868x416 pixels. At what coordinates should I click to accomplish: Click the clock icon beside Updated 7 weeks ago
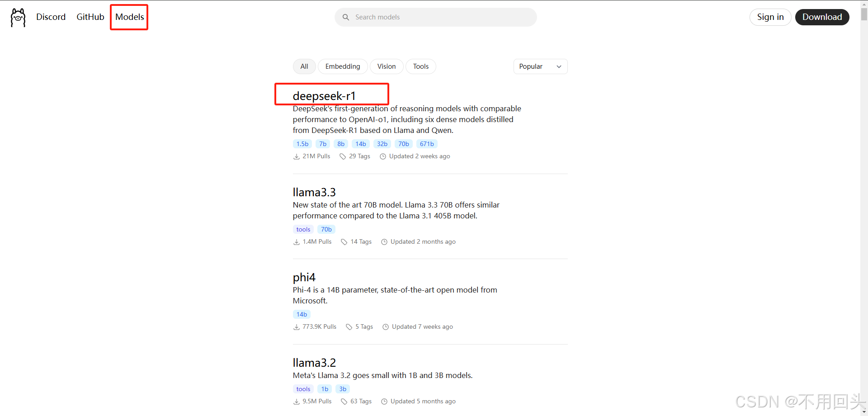point(386,327)
